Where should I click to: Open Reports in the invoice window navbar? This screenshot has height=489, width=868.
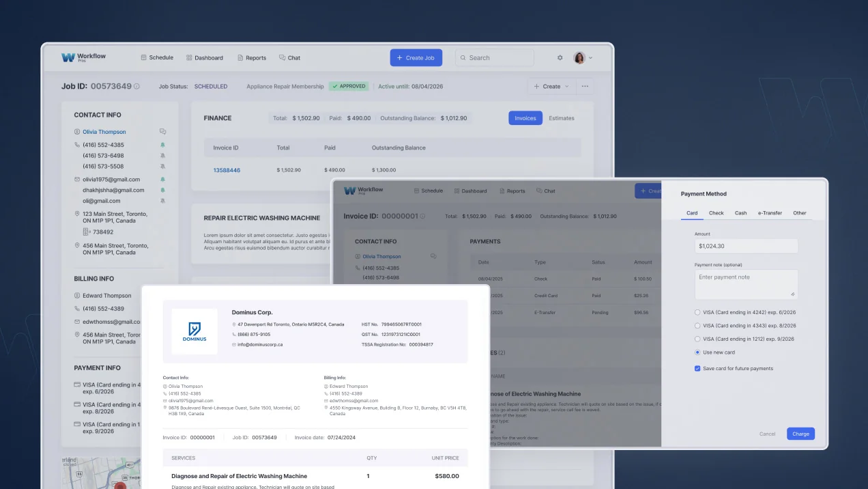coord(512,191)
